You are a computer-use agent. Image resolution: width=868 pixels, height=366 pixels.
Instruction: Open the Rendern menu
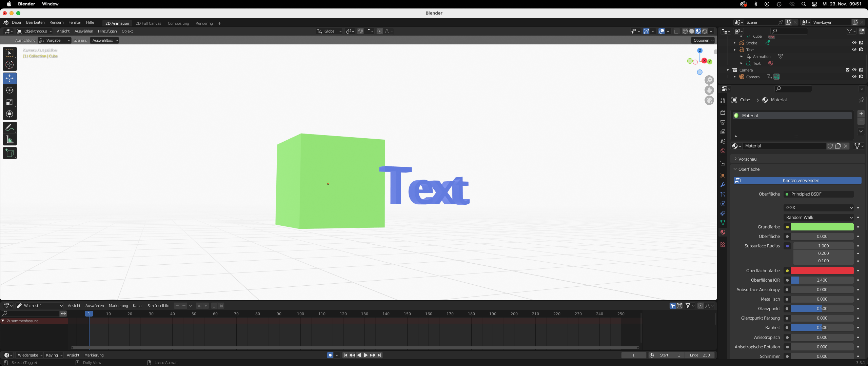[56, 22]
